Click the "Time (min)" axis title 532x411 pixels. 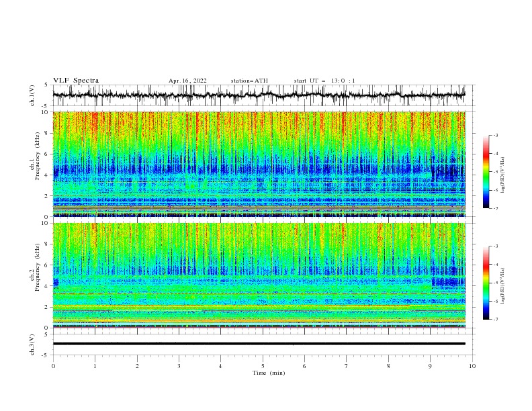pyautogui.click(x=269, y=373)
